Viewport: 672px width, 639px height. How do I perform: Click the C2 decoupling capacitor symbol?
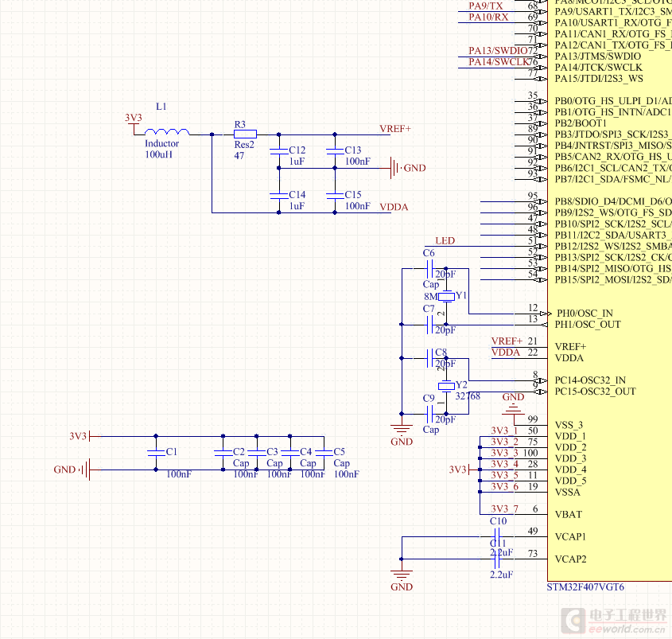223,453
